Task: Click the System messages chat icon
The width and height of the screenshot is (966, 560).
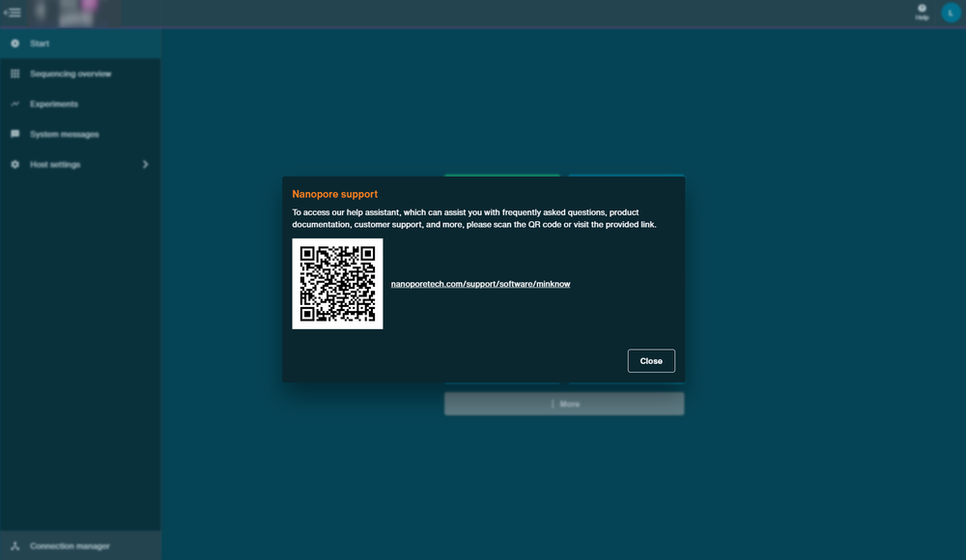Action: pos(14,134)
